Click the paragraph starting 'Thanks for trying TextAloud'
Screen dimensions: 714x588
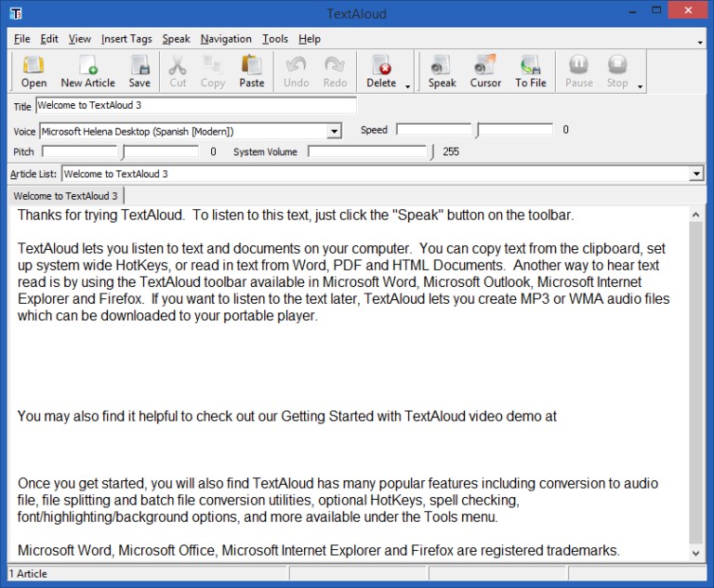pos(296,215)
